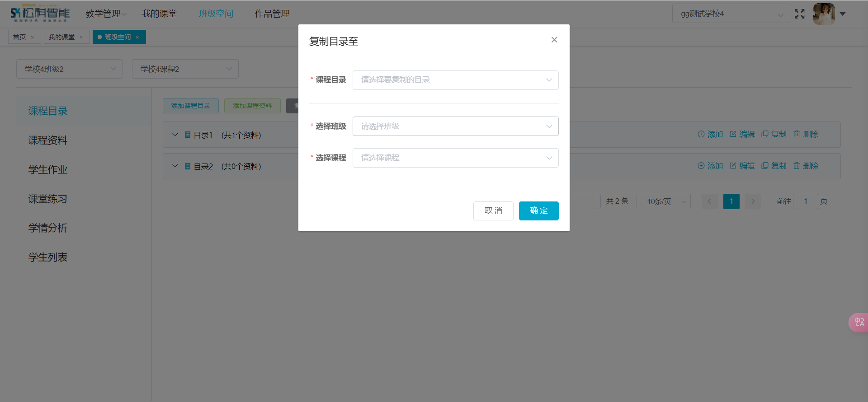Click the fullscreen toggle icon in header
The image size is (868, 402).
coord(799,14)
